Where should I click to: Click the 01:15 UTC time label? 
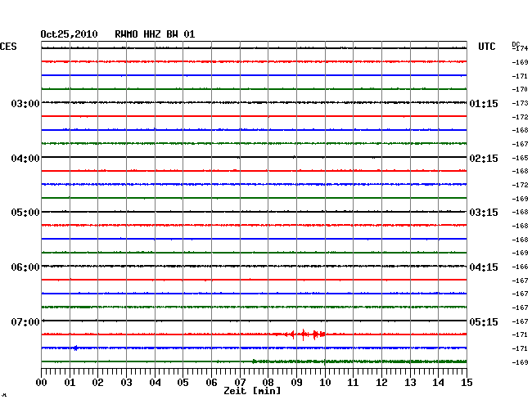484,104
